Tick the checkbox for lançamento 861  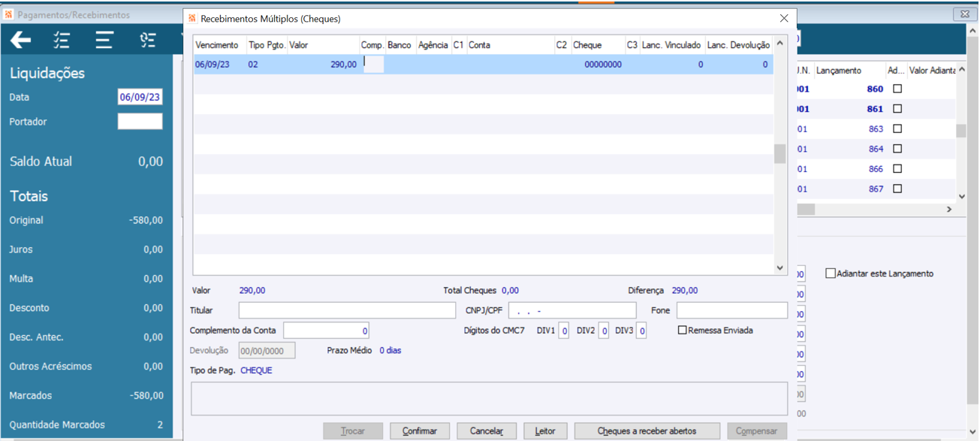click(897, 109)
